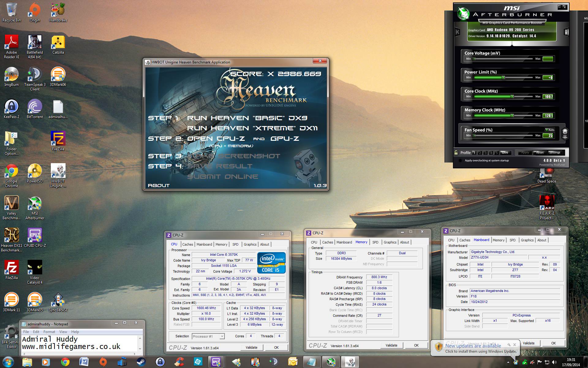
Task: Click the Afterburner Reset button
Action: (x=540, y=152)
